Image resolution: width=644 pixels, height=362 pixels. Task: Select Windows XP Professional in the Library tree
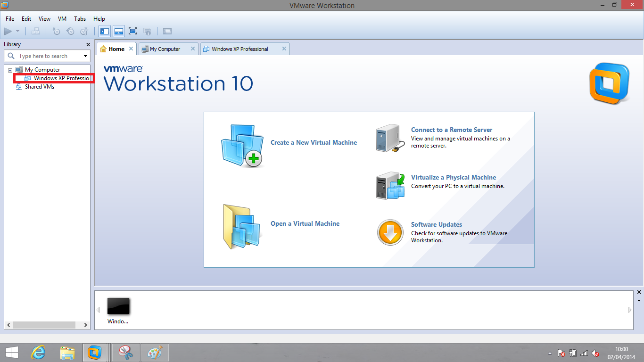[x=61, y=78]
